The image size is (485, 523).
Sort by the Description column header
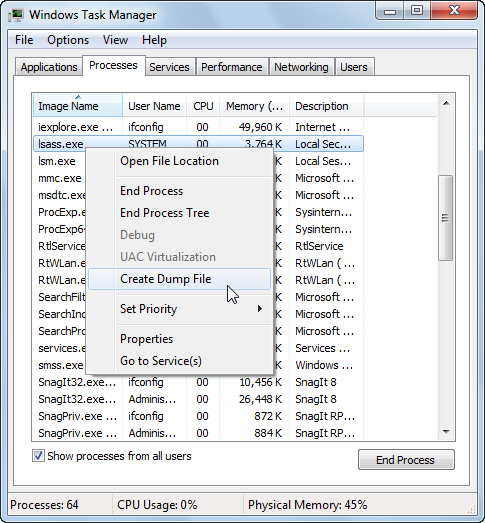[327, 106]
